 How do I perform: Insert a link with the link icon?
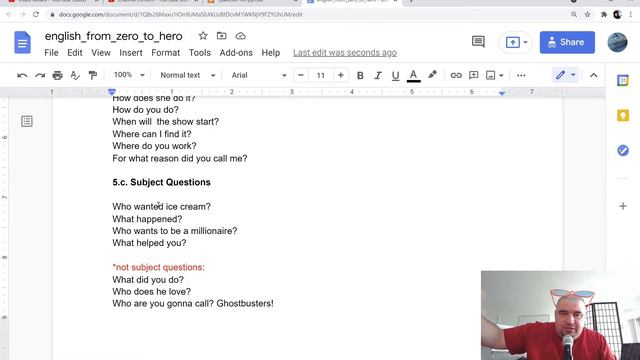point(456,76)
